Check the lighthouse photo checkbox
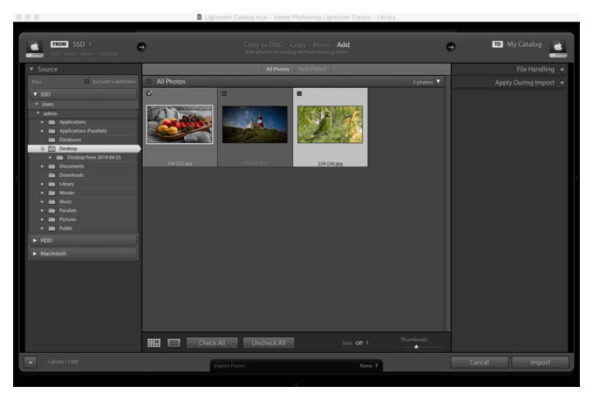 (224, 93)
